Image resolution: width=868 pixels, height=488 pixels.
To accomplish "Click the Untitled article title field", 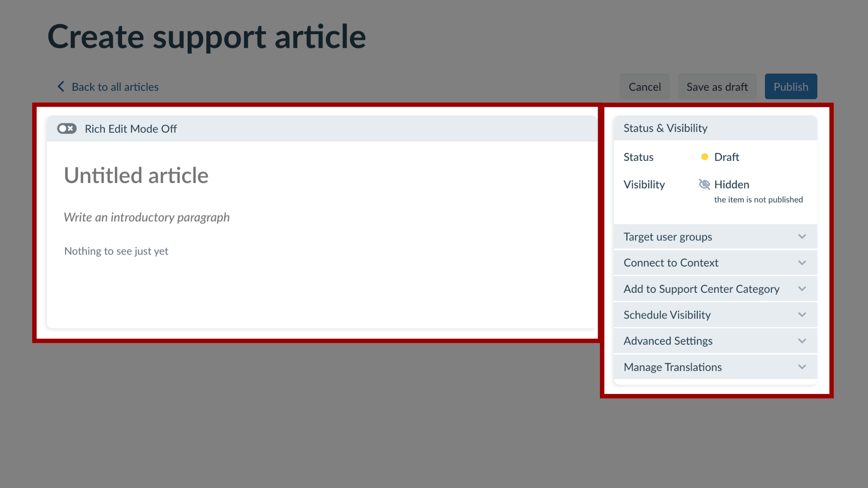I will [x=136, y=174].
